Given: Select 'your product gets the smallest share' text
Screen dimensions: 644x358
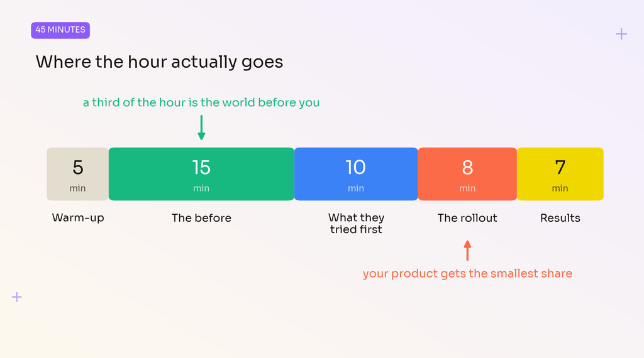Looking at the screenshot, I should point(467,273).
